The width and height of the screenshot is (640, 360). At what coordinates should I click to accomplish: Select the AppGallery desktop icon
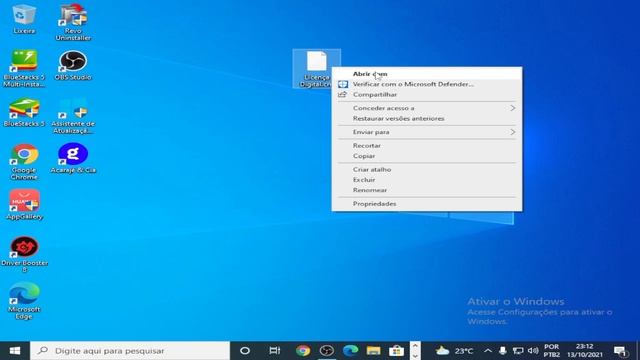[24, 205]
